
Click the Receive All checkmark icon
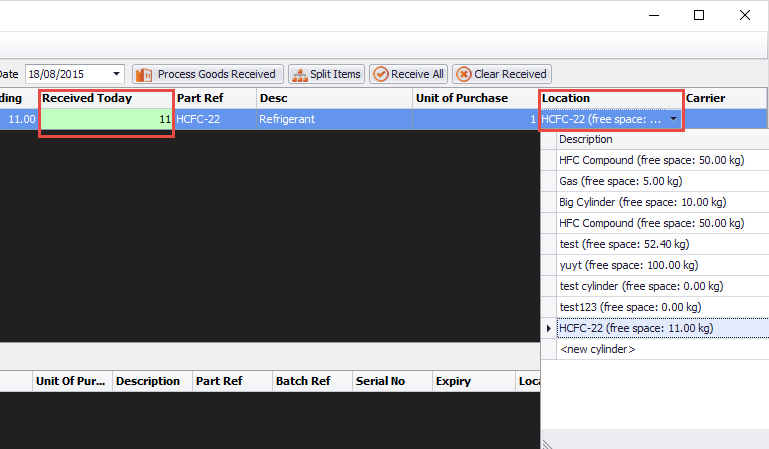pyautogui.click(x=380, y=74)
